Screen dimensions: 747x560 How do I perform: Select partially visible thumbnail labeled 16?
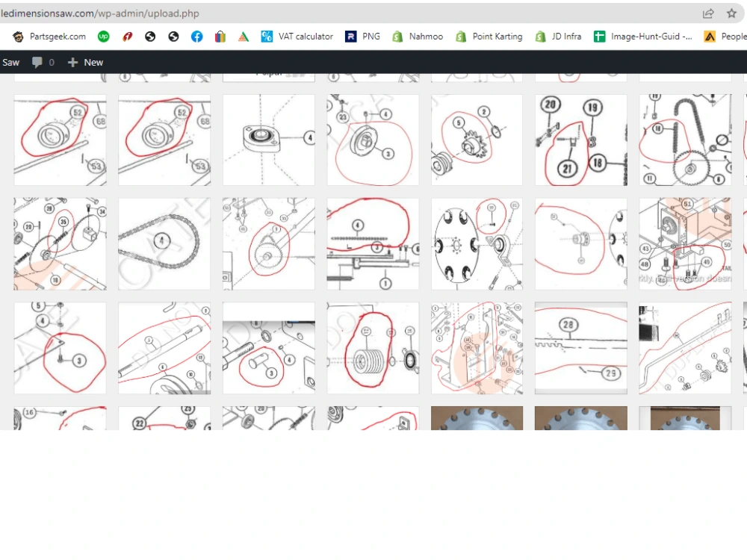tap(60, 418)
